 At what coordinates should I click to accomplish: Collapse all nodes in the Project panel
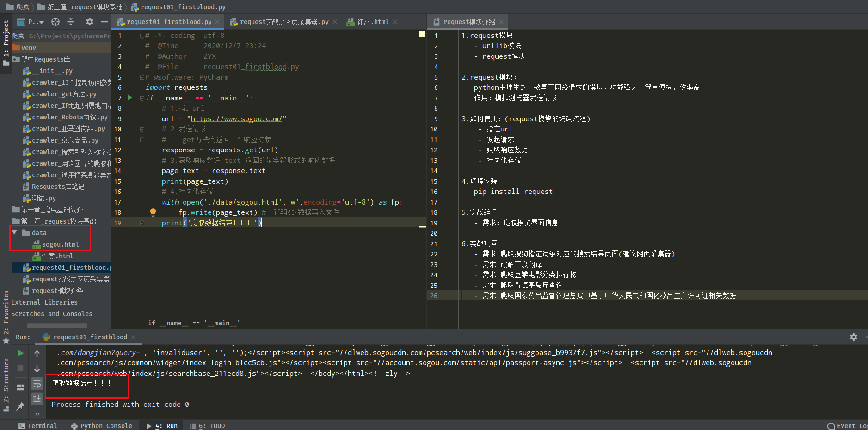71,22
